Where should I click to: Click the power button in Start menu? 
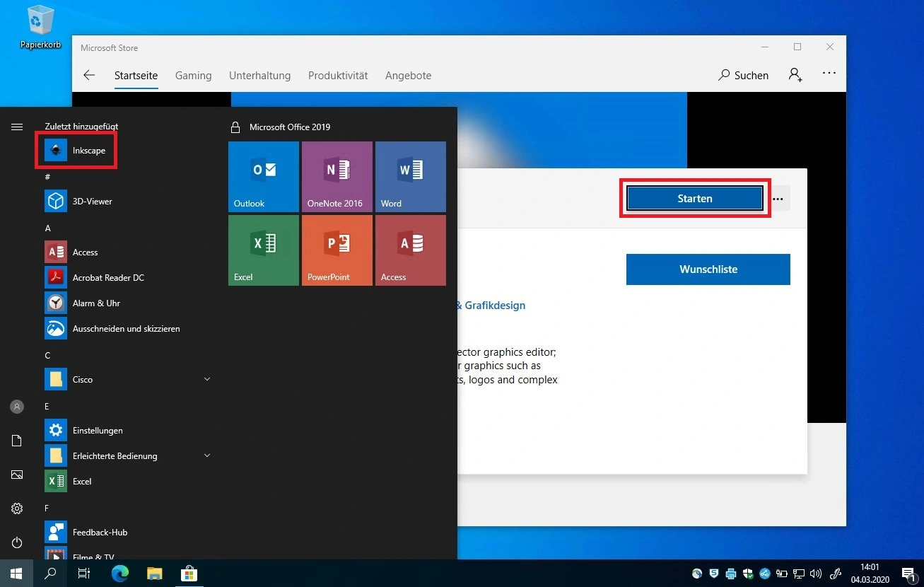(17, 542)
